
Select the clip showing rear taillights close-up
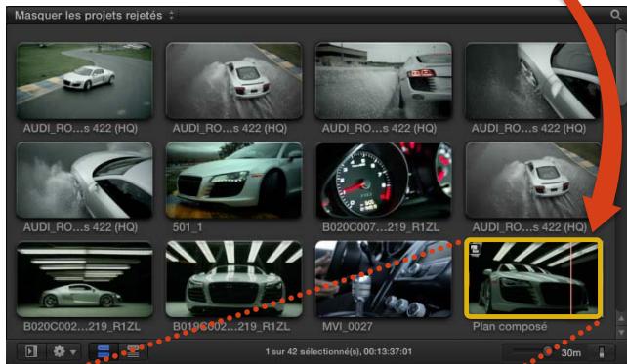[x=384, y=81]
